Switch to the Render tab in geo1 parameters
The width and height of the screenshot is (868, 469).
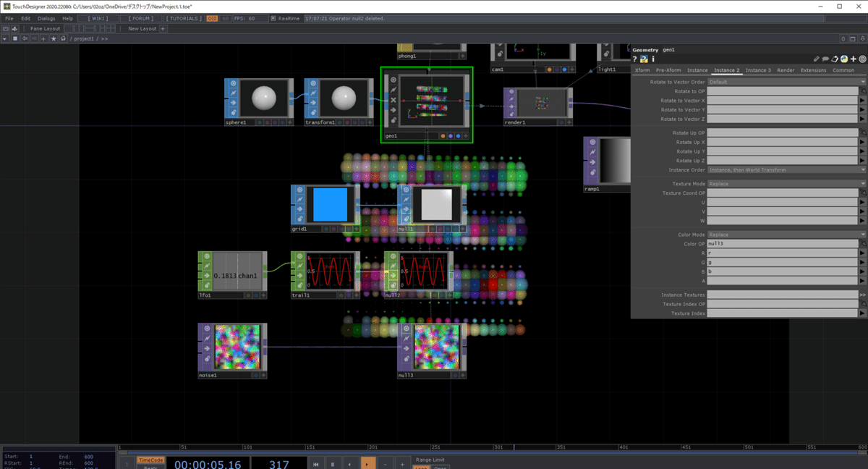(x=786, y=69)
